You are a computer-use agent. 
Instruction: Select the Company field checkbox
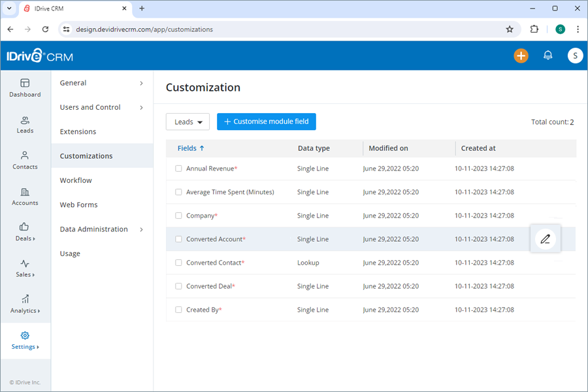point(178,216)
